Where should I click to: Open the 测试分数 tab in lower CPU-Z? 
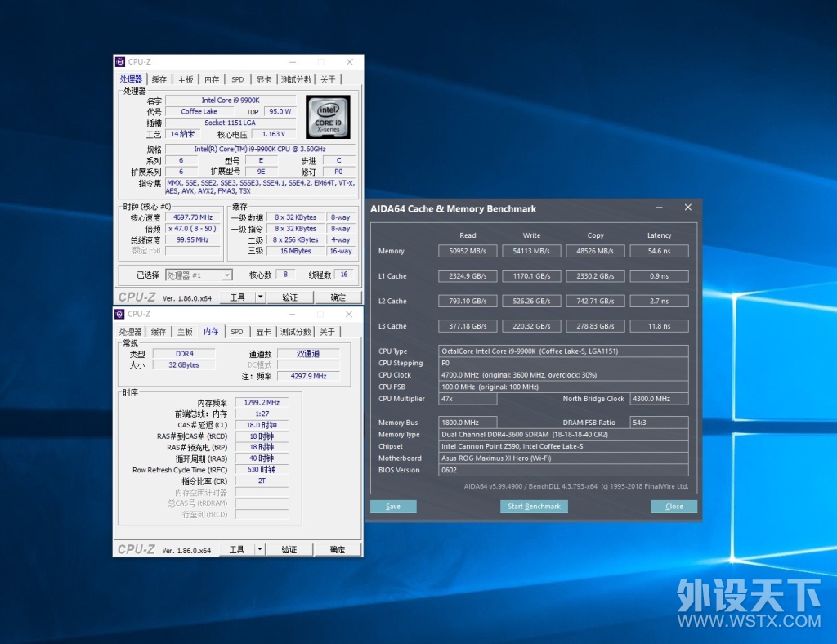point(296,332)
